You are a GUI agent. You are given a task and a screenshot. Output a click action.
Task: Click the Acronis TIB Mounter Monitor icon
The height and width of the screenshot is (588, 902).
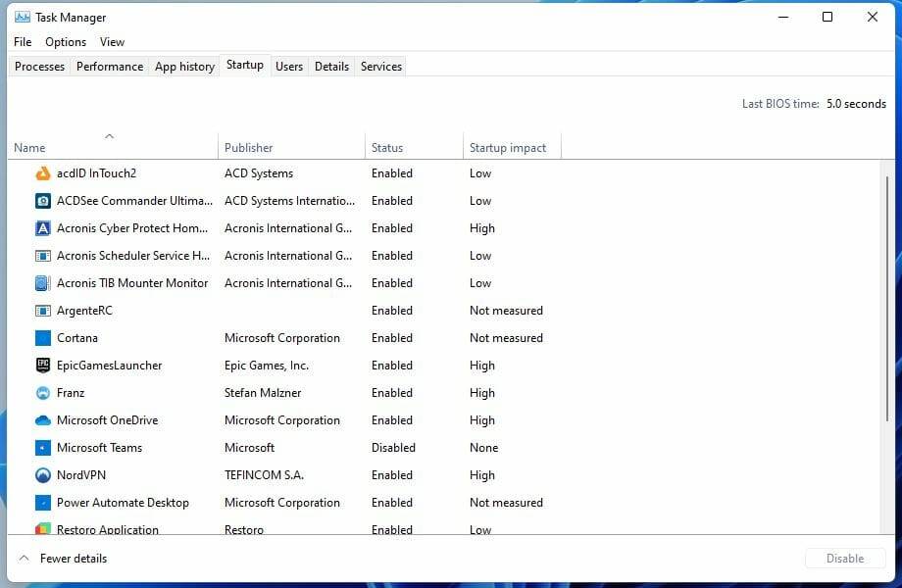coord(42,283)
